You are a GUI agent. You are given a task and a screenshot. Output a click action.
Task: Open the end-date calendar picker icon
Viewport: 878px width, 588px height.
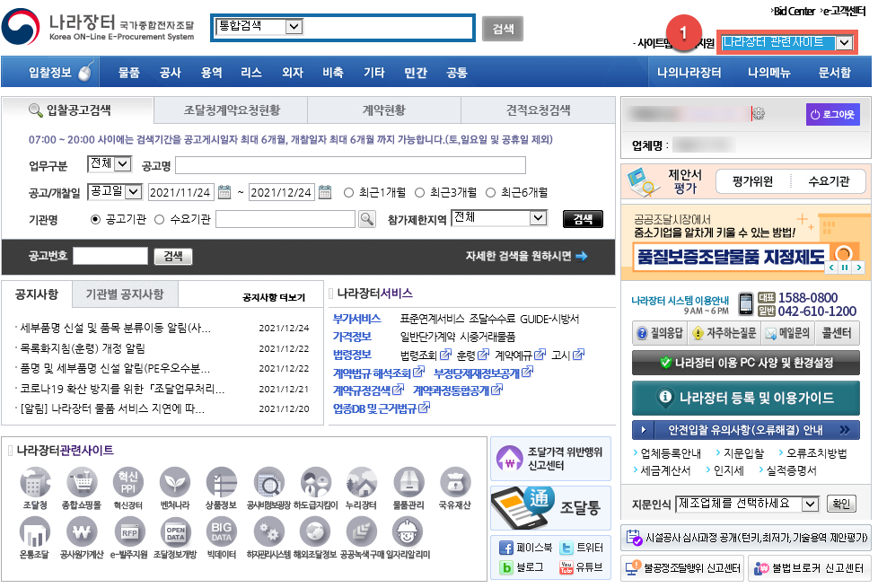pyautogui.click(x=325, y=193)
